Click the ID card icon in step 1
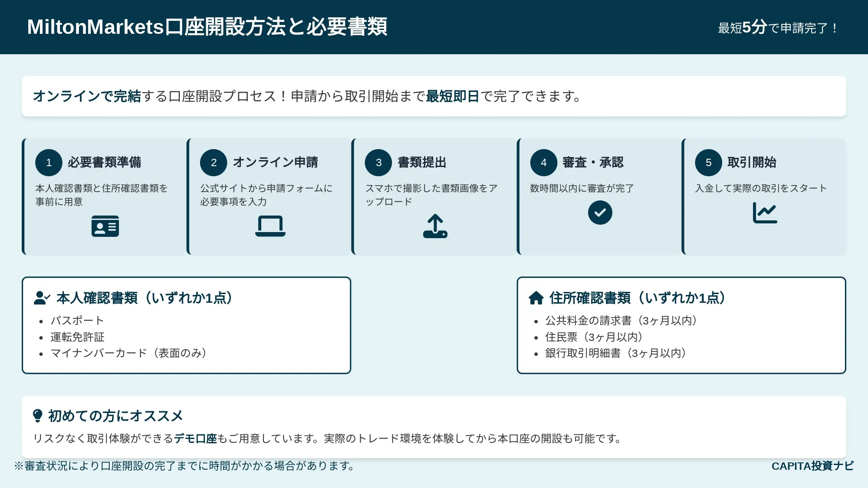 click(105, 226)
